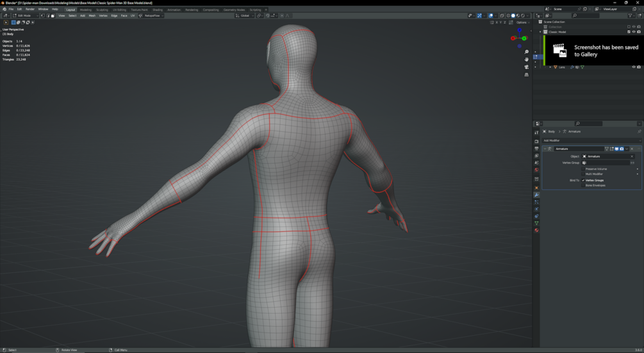Open the File menu

click(x=11, y=9)
